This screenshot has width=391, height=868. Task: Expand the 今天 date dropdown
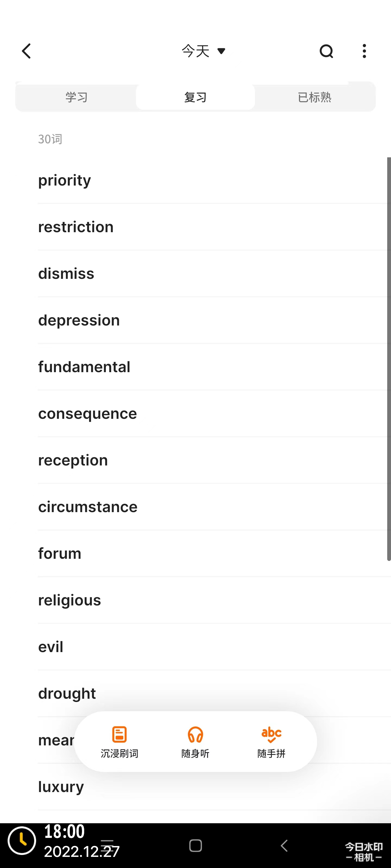[x=203, y=51]
